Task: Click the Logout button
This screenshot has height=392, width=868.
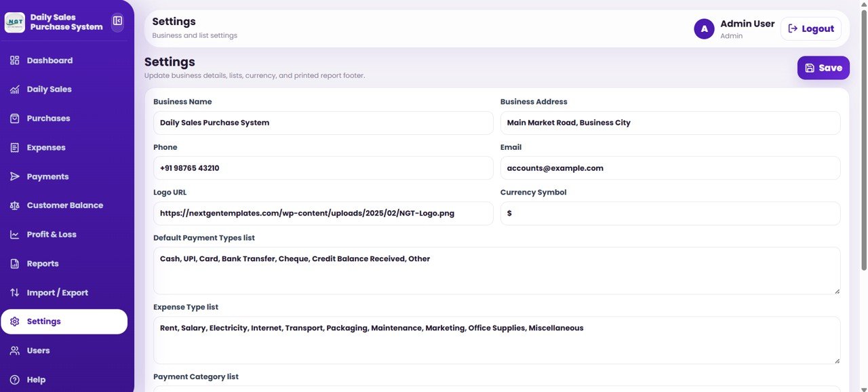Action: pyautogui.click(x=811, y=28)
